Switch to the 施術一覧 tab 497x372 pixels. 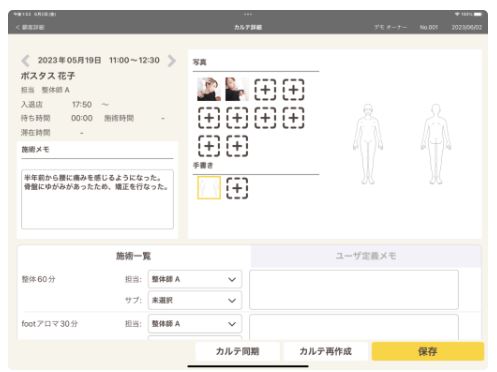coord(134,256)
